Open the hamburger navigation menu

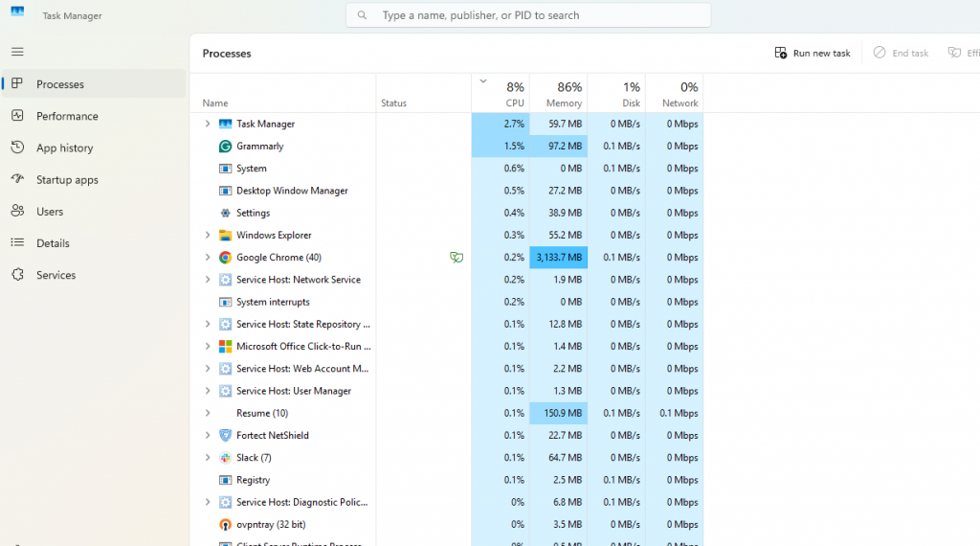click(x=17, y=52)
